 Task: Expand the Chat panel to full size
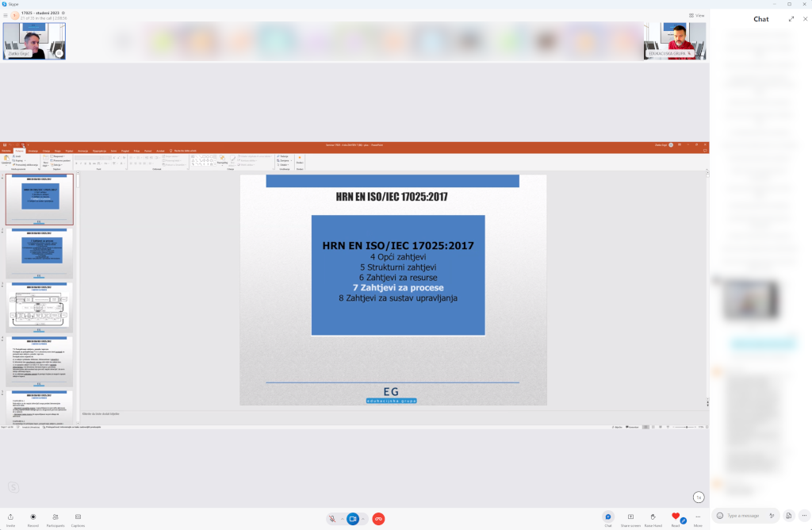click(x=791, y=18)
